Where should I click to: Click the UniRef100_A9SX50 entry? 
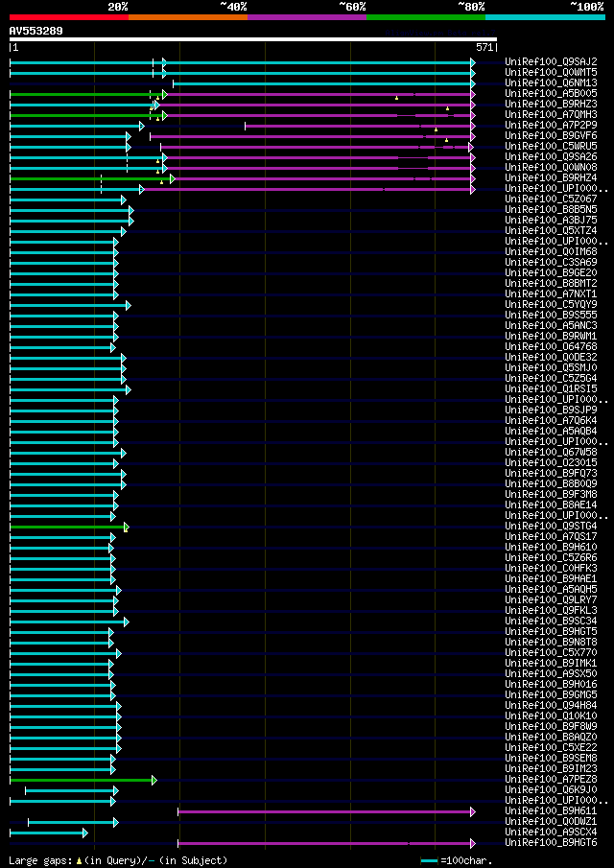point(552,673)
